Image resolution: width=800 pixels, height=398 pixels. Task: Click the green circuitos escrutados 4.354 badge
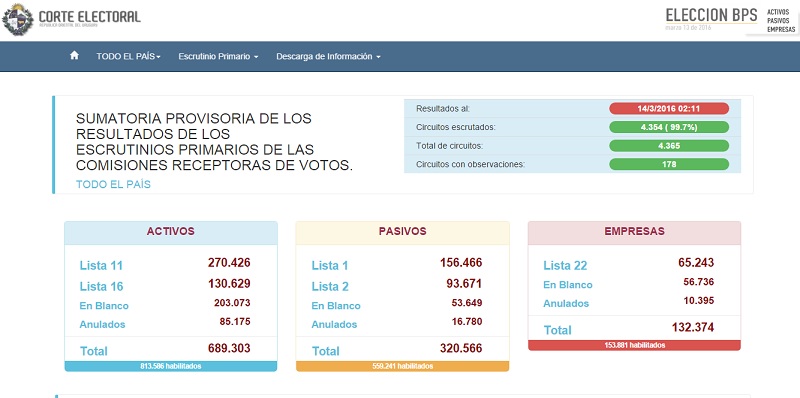[x=669, y=128]
